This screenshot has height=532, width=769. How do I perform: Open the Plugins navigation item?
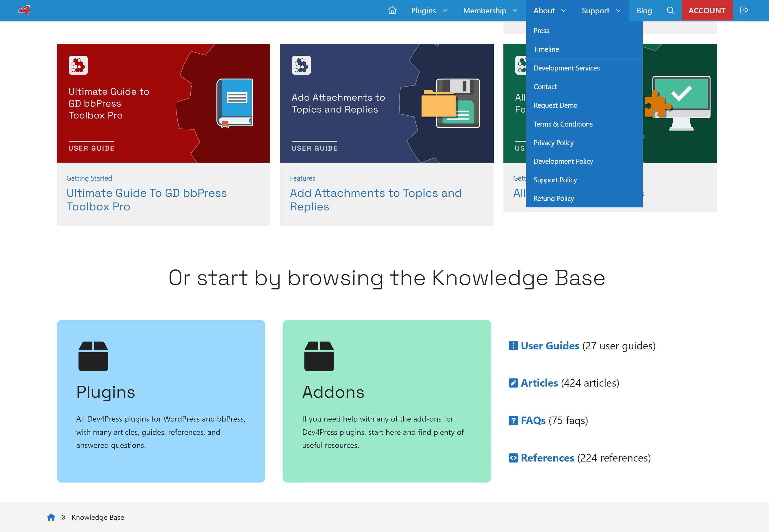(x=423, y=11)
